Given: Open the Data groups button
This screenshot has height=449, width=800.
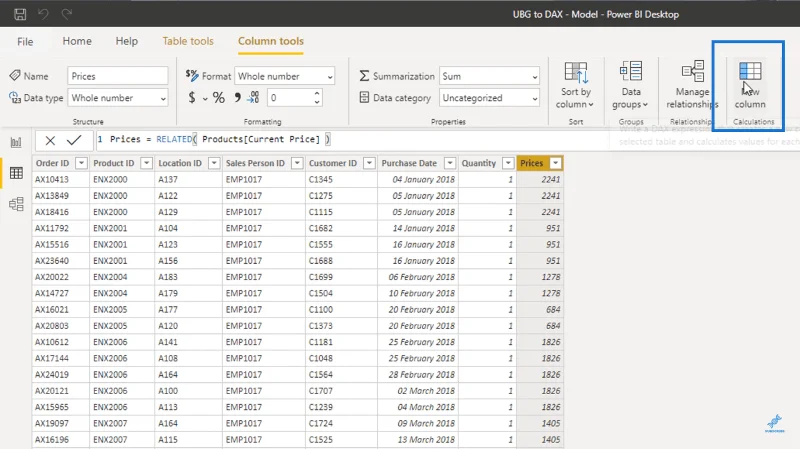Looking at the screenshot, I should [x=631, y=85].
